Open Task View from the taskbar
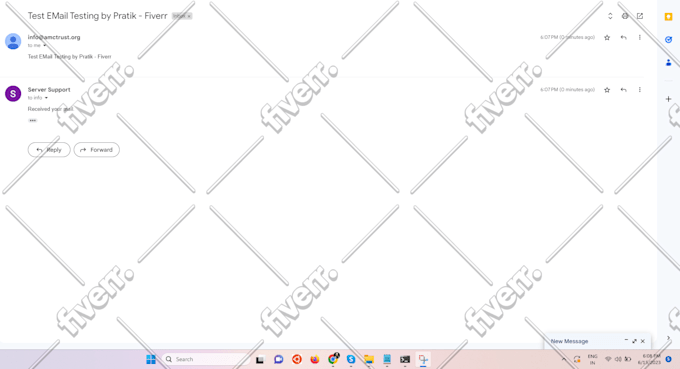680x369 pixels. pyautogui.click(x=260, y=359)
